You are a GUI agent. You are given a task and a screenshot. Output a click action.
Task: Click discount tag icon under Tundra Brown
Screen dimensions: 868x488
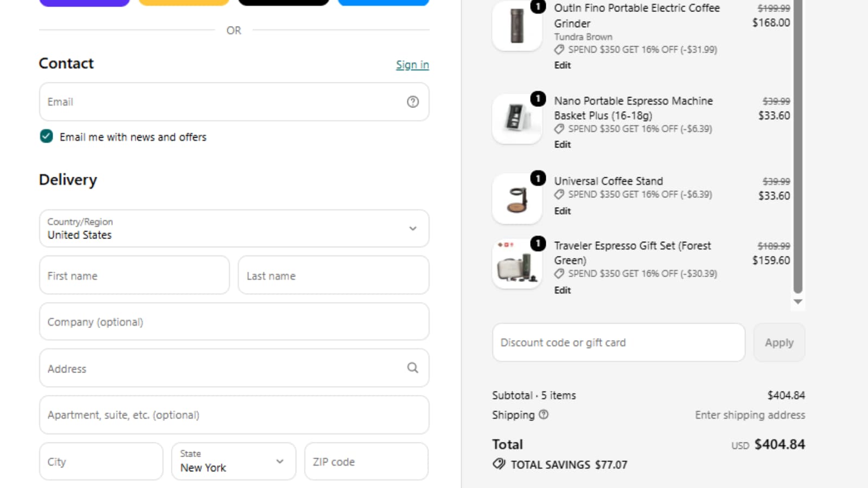click(559, 50)
